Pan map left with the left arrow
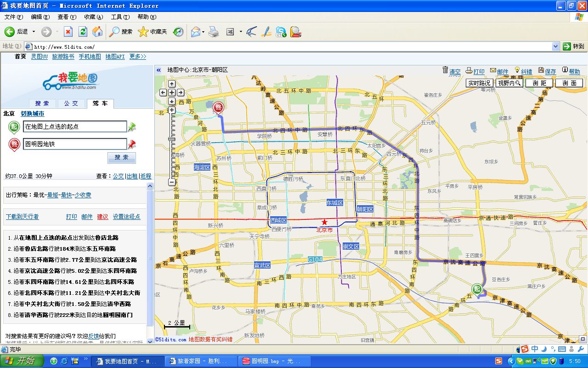The image size is (588, 368). (x=164, y=92)
